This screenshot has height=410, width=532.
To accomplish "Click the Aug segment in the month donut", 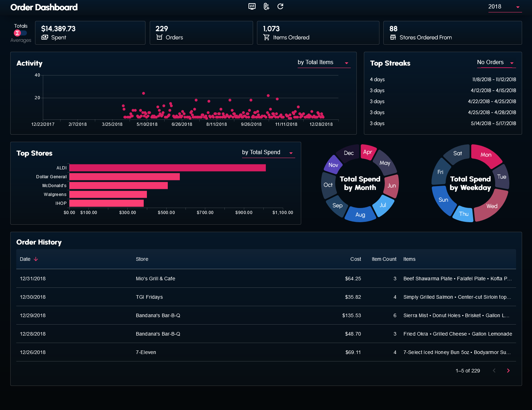I will click(x=360, y=215).
